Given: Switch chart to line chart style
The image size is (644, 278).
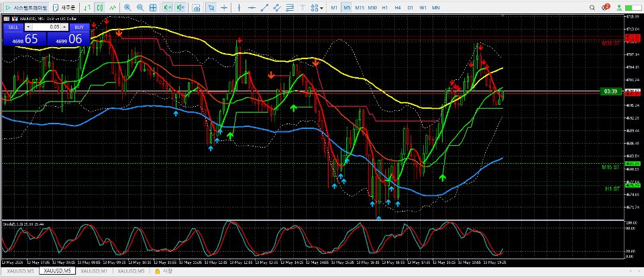Looking at the screenshot, I should click(112, 7).
